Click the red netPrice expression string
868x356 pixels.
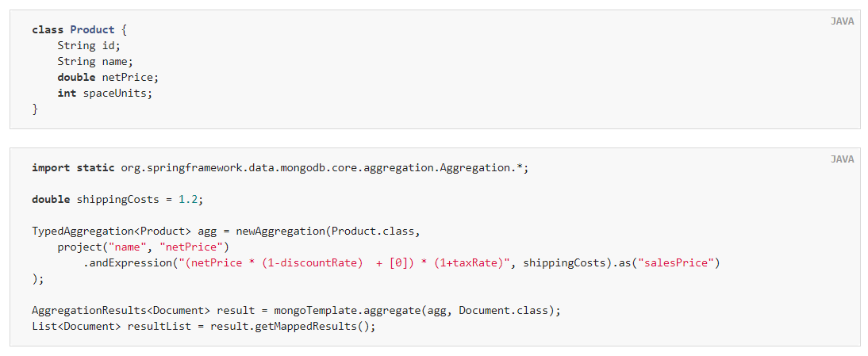pos(345,263)
